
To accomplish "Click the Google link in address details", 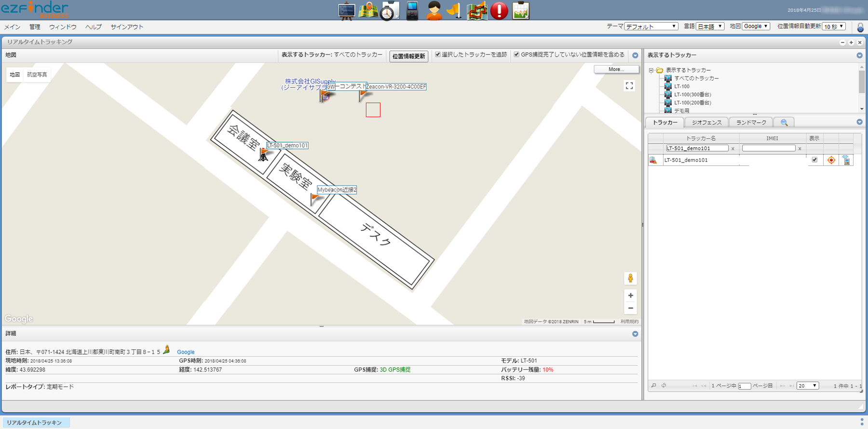I will tap(186, 352).
